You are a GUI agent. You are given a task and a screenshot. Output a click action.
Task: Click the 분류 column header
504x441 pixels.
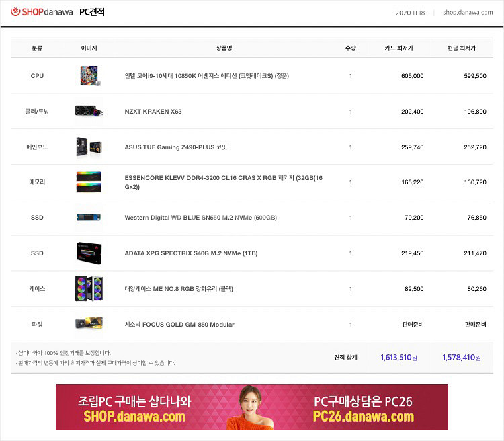pyautogui.click(x=37, y=48)
